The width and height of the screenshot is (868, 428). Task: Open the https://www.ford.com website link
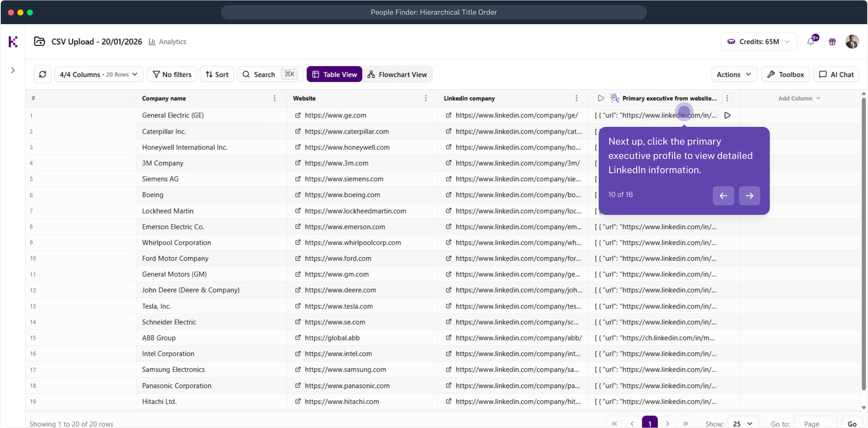[338, 258]
